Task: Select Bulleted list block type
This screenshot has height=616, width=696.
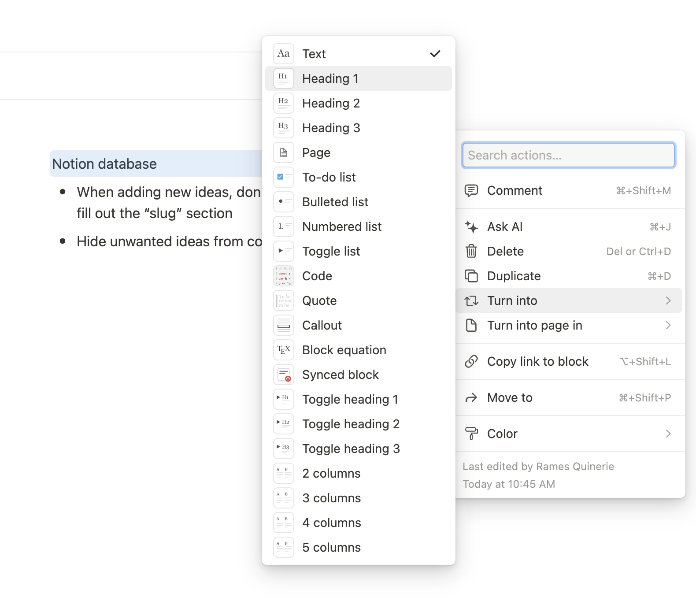Action: pos(359,202)
